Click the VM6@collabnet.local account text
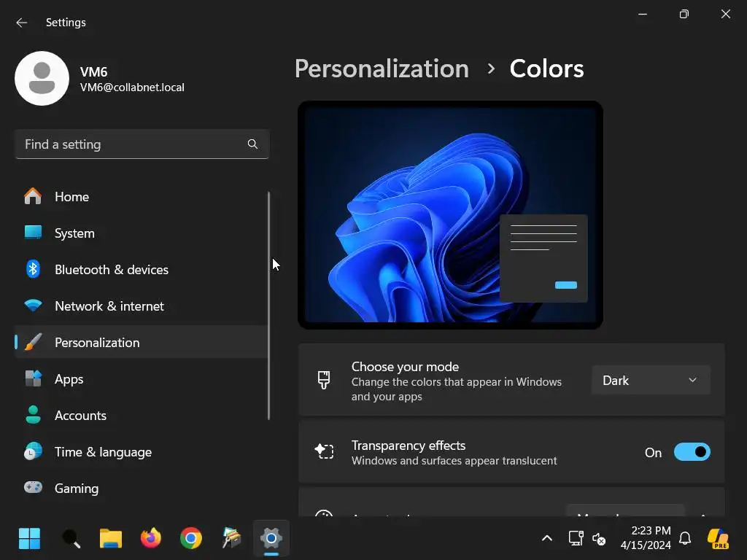Image resolution: width=747 pixels, height=560 pixels. point(132,87)
